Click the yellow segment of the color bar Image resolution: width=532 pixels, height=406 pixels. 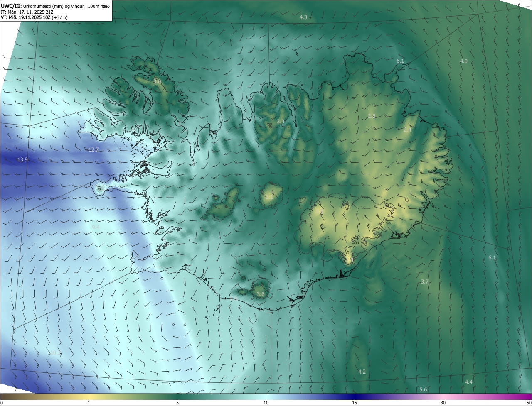[89, 396]
